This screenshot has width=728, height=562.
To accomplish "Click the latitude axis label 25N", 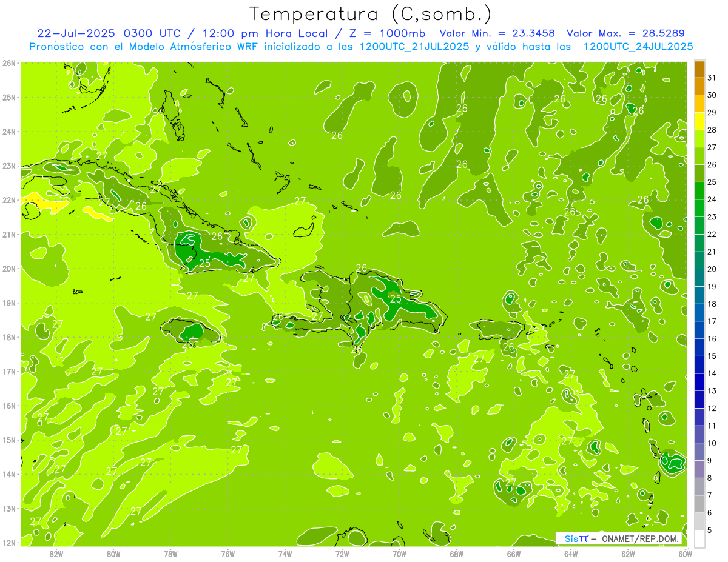I will coord(8,98).
